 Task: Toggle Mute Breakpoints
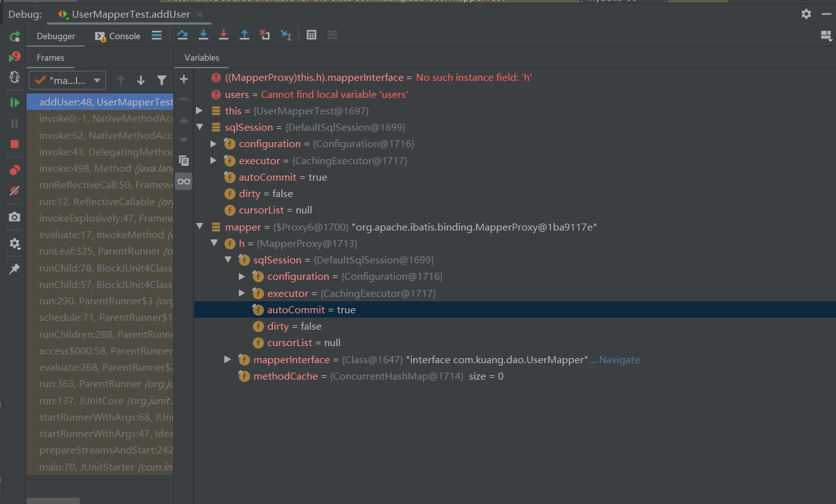pos(14,191)
